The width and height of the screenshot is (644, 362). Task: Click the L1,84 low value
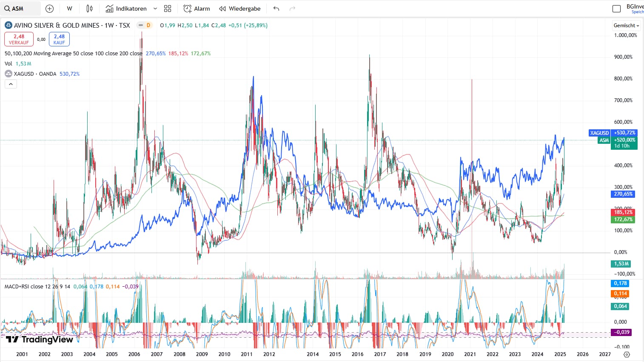pyautogui.click(x=202, y=26)
